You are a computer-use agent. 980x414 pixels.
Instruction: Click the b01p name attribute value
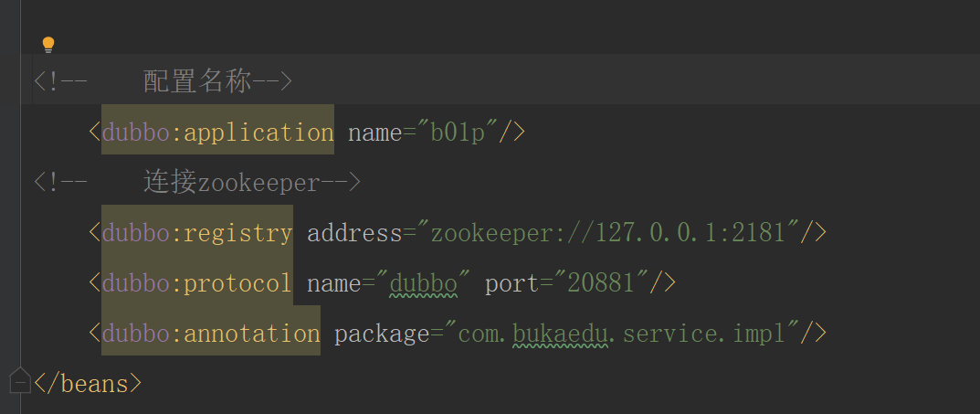tap(462, 133)
